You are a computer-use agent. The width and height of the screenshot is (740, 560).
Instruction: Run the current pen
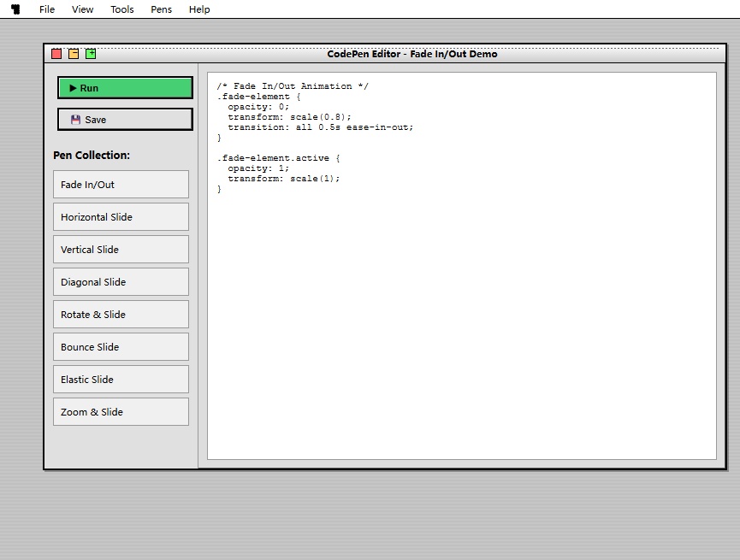(x=125, y=88)
